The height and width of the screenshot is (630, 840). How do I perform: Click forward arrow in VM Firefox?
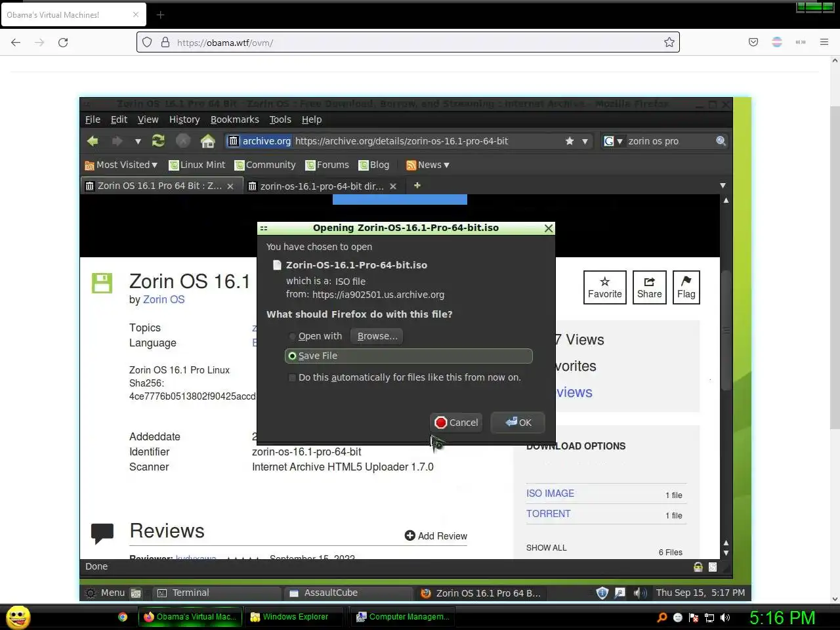[x=117, y=141]
